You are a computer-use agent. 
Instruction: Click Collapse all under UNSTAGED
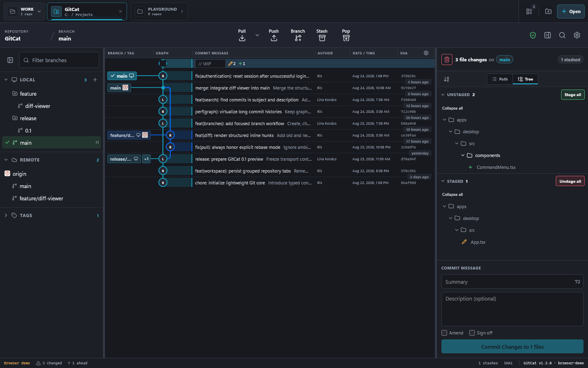tap(452, 108)
